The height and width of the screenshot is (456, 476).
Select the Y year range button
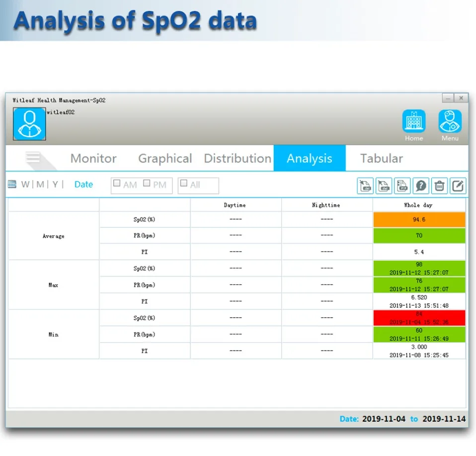(x=55, y=184)
